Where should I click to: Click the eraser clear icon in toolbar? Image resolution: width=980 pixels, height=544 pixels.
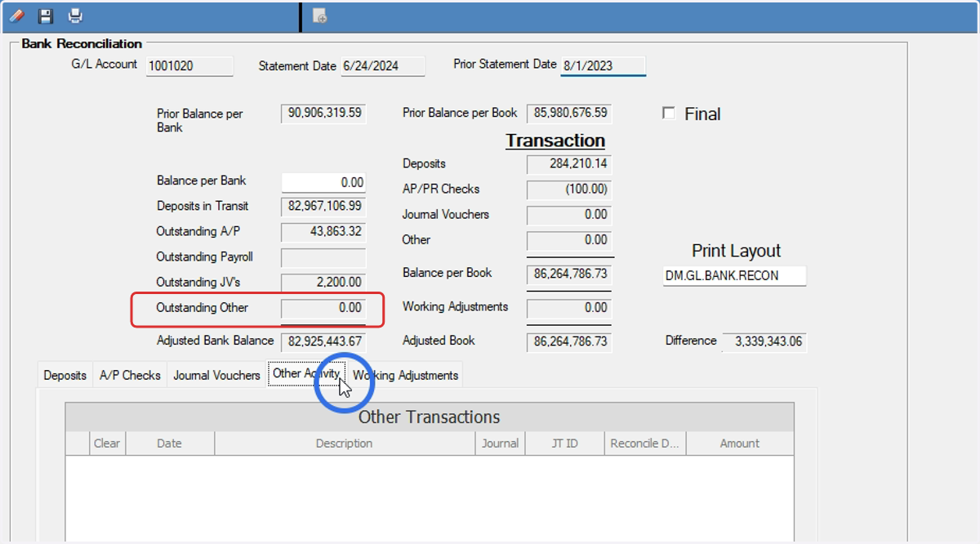[16, 16]
